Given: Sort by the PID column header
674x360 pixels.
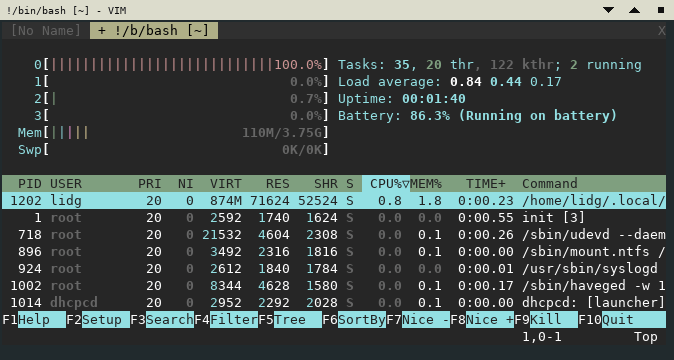Looking at the screenshot, I should (30, 184).
